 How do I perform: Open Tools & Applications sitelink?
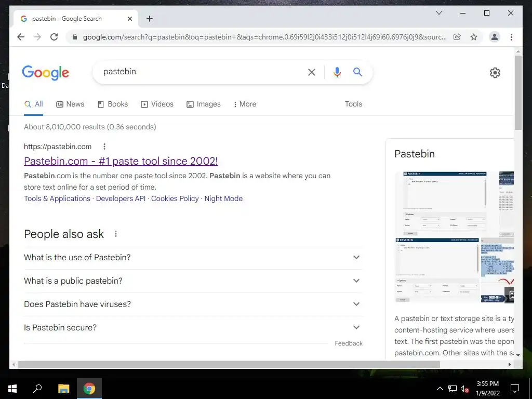pos(57,198)
